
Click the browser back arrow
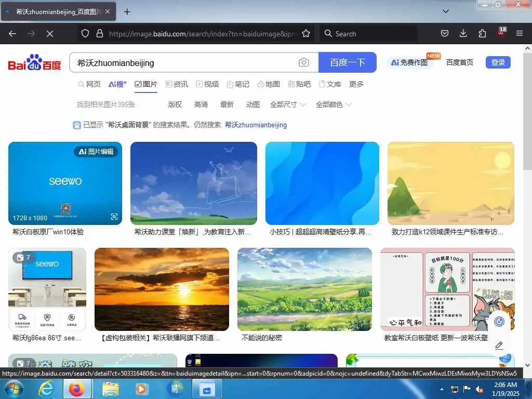12,34
